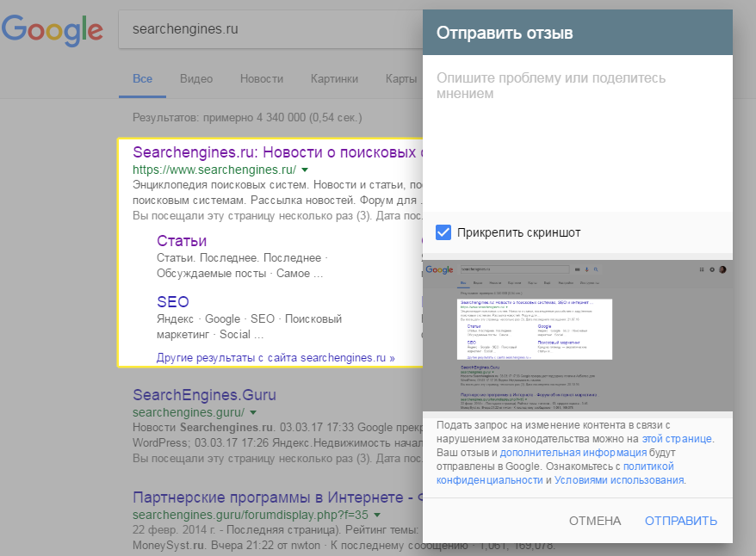756x556 pixels.
Task: Click the ОТМЕНА button
Action: [x=595, y=521]
